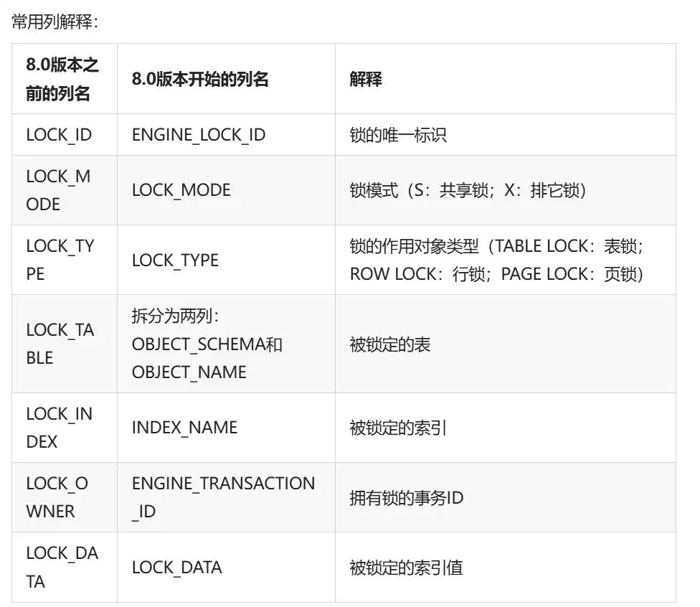Select the LOCK_TYPE cell in the 8.0 column

click(x=175, y=260)
